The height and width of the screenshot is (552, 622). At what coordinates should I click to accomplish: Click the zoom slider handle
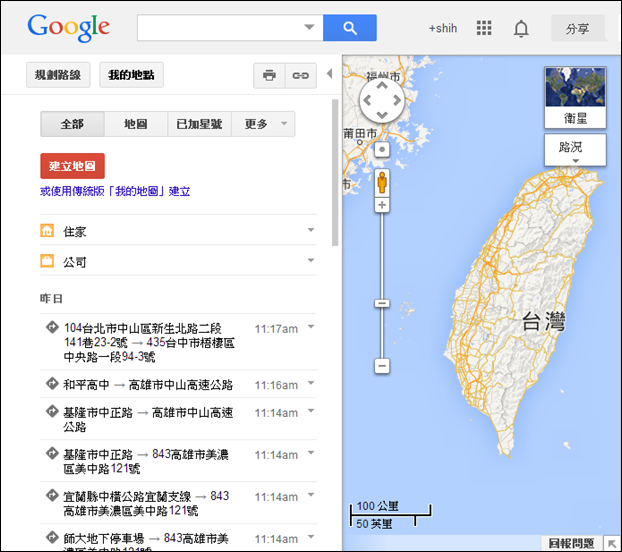[382, 303]
